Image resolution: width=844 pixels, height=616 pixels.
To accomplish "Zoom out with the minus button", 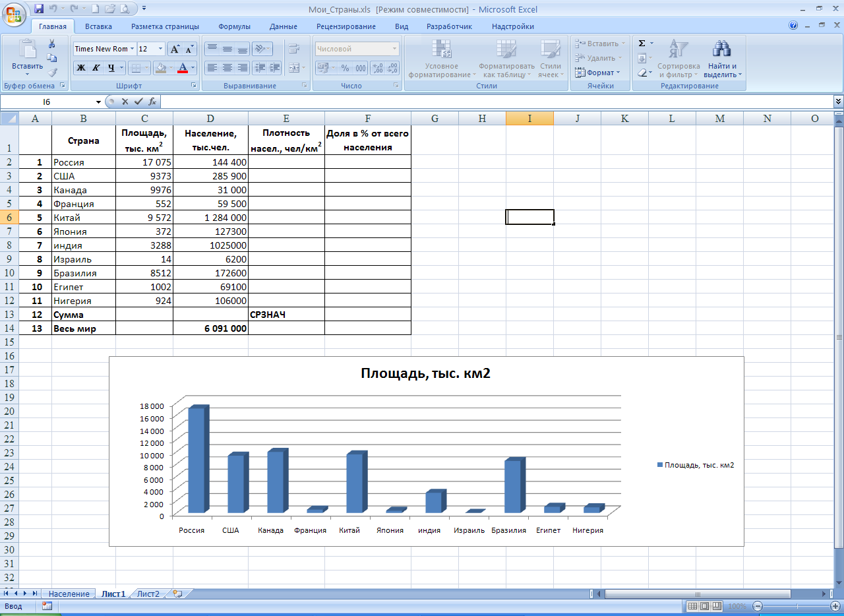I will (x=758, y=606).
